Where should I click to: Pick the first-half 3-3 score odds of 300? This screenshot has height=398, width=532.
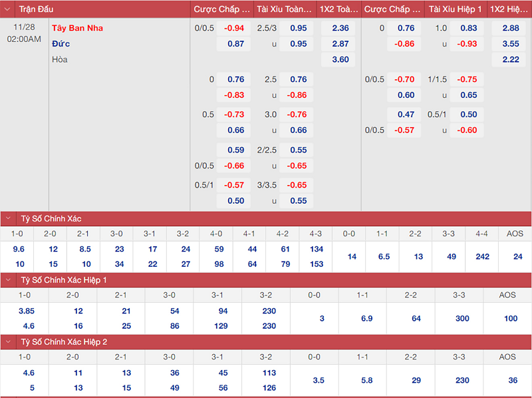pyautogui.click(x=462, y=318)
